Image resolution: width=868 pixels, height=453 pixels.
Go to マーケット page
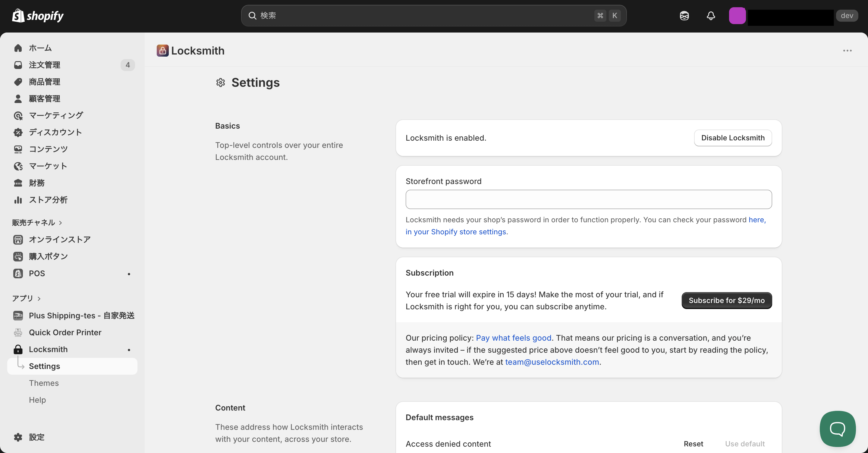tap(48, 166)
